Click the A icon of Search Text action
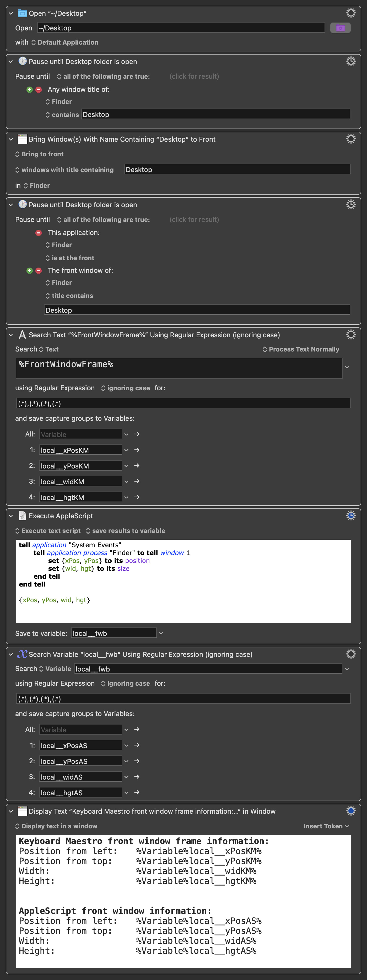Image resolution: width=367 pixels, height=980 pixels. click(23, 335)
